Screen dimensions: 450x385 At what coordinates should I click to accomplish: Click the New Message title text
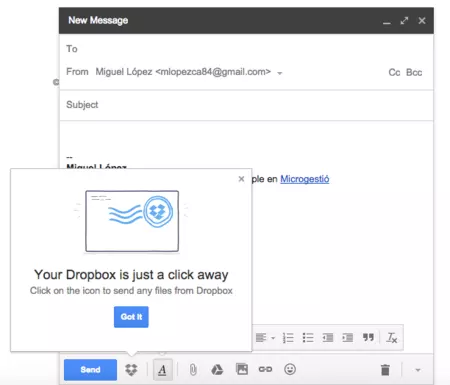[x=98, y=20]
